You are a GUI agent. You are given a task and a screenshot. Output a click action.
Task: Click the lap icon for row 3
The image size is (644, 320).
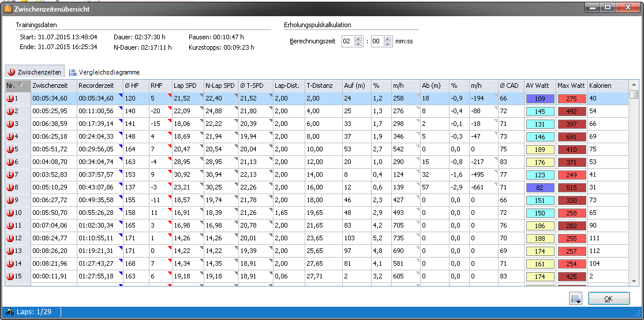[x=10, y=124]
